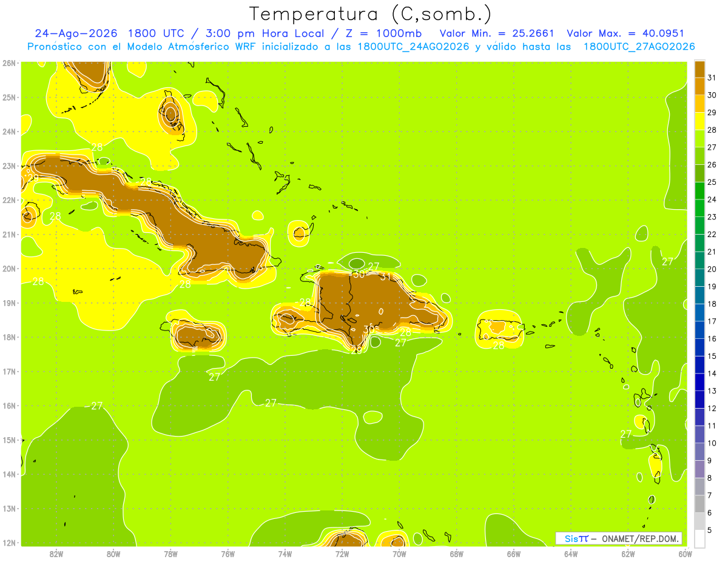Click the legend value "26" on the color bar
Screen dimensions: 728x562
712,164
